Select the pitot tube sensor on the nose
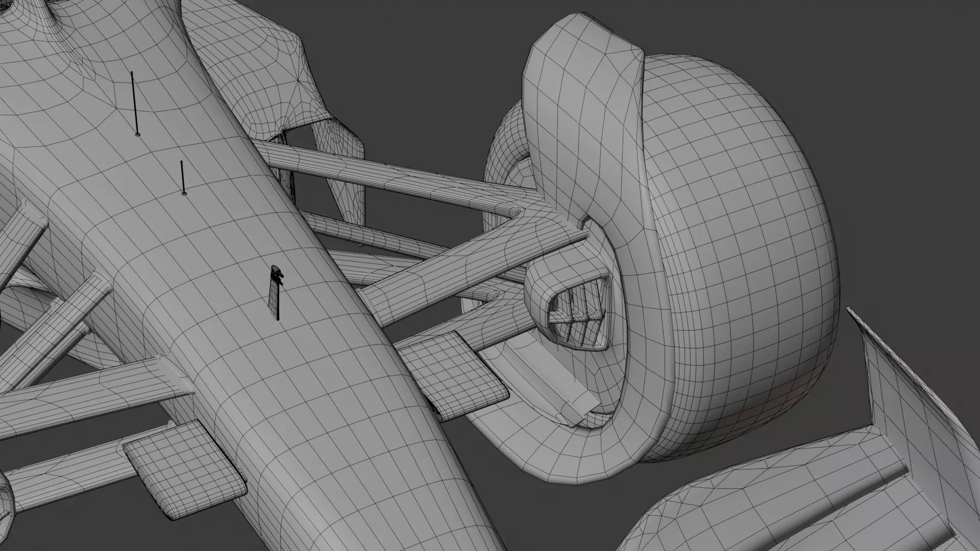 276,293
